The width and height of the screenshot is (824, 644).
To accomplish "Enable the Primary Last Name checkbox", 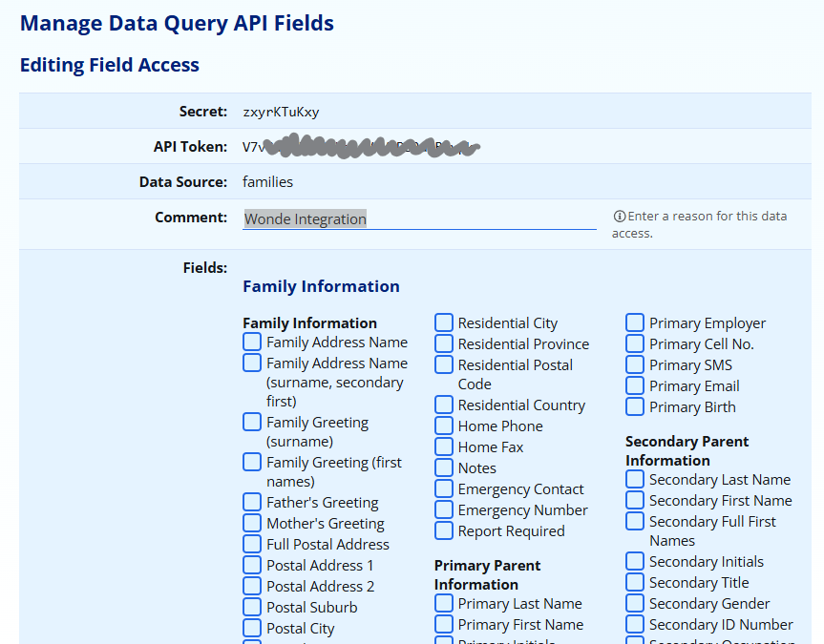I will coord(444,603).
